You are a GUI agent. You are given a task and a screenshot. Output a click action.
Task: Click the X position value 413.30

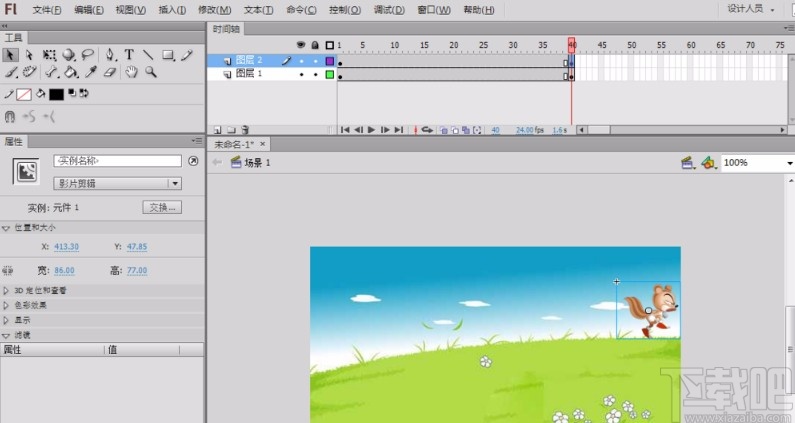coord(66,247)
